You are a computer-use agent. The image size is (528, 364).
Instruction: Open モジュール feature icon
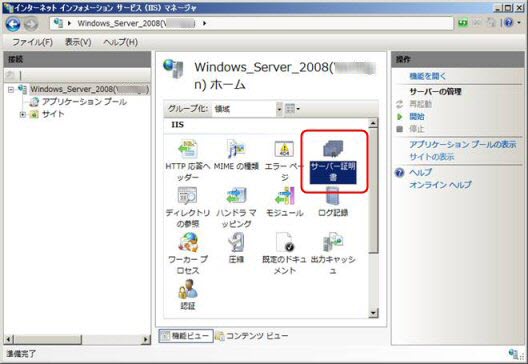(285, 196)
